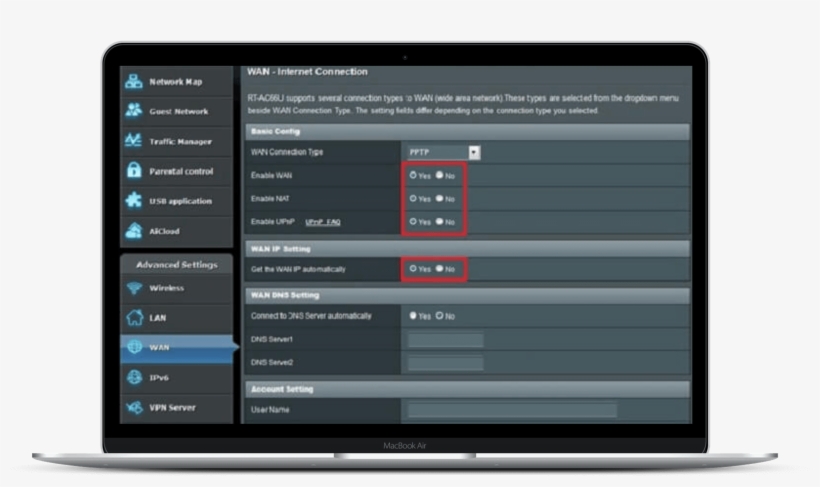820x487 pixels.
Task: Select the WAN menu label
Action: (x=159, y=347)
